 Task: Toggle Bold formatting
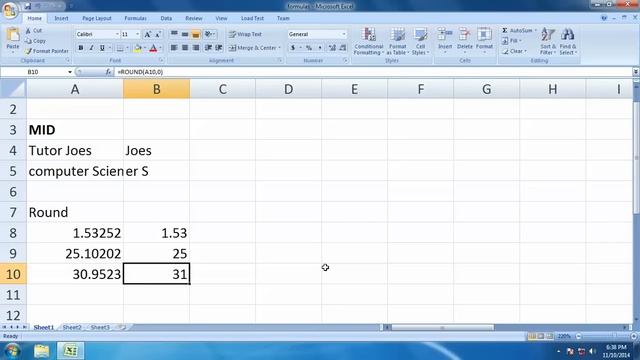[x=80, y=48]
